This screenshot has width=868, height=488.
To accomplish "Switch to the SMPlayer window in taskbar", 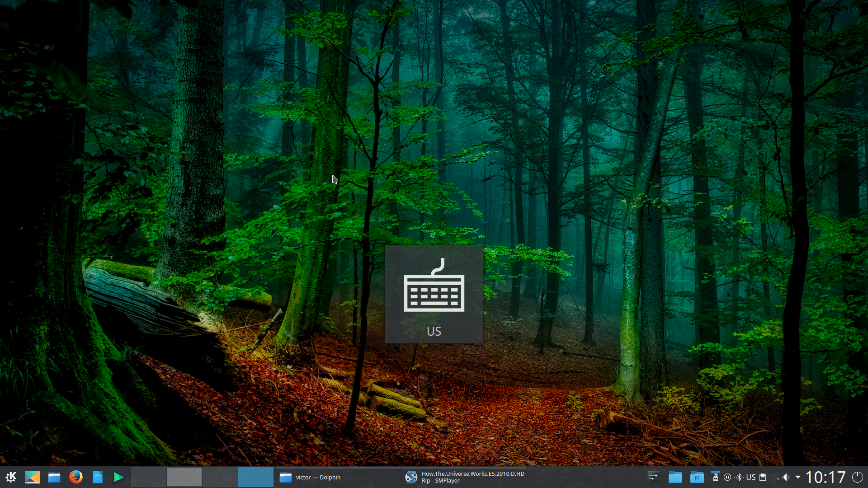I will [466, 477].
